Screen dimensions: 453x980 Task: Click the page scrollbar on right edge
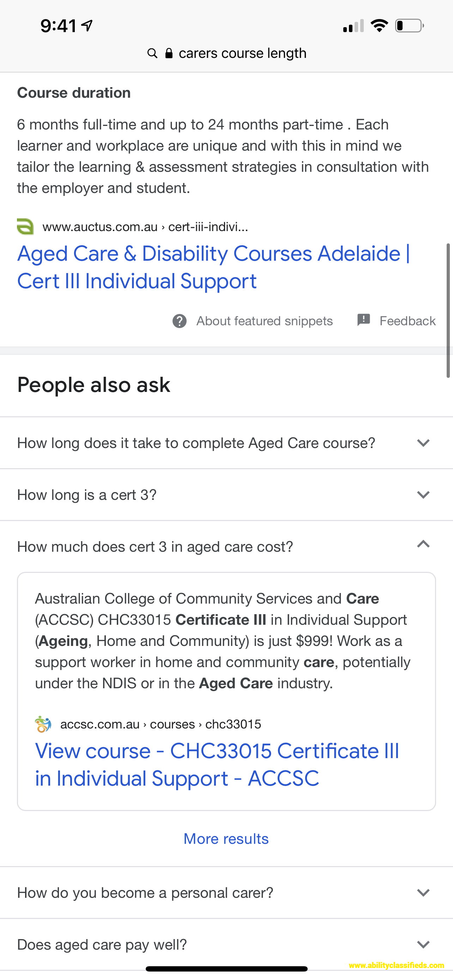pos(448,310)
